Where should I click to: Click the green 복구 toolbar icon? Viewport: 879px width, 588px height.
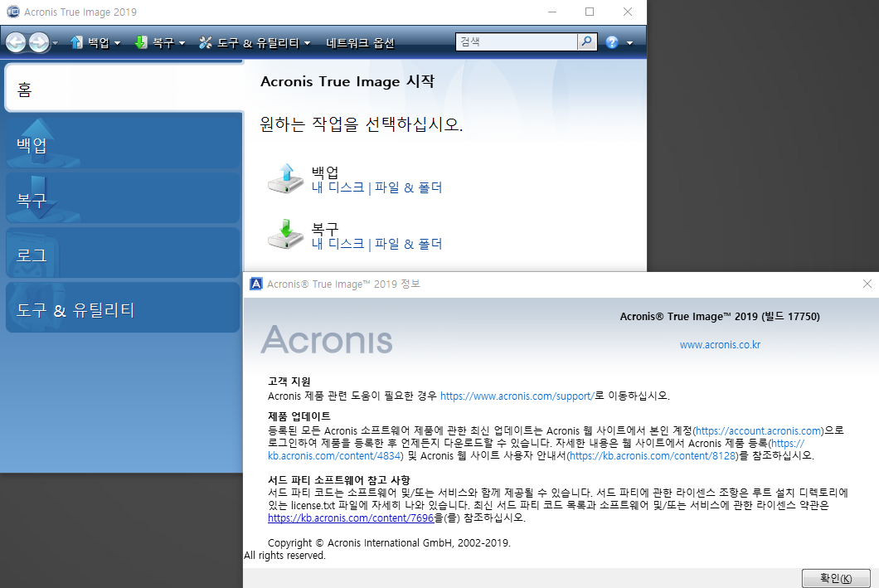(141, 42)
